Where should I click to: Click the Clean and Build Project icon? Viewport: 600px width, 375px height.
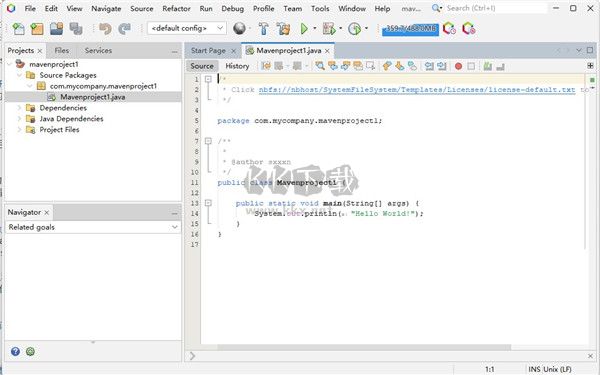coord(284,28)
